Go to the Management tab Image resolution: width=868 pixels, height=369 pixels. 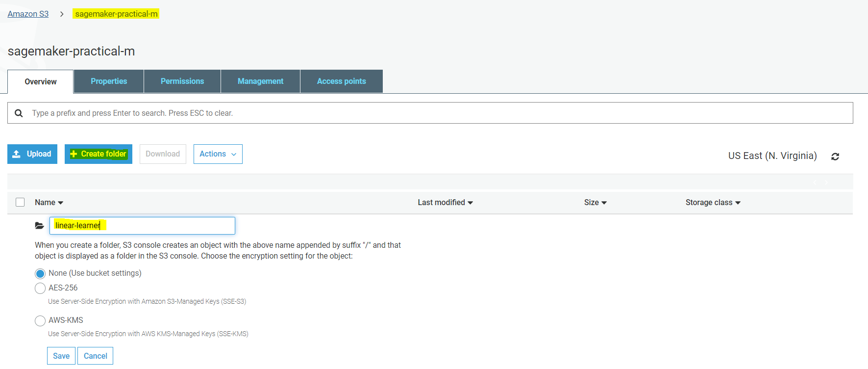260,81
